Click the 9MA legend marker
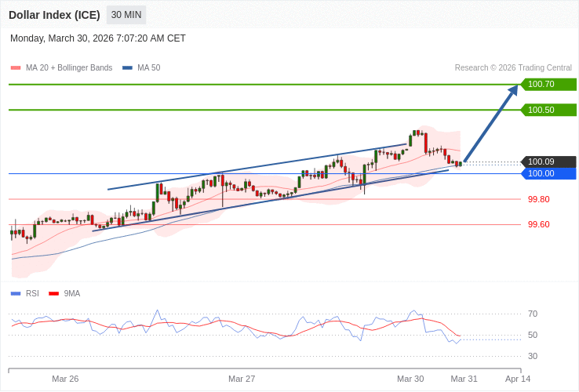Image resolution: width=579 pixels, height=392 pixels. pos(54,294)
